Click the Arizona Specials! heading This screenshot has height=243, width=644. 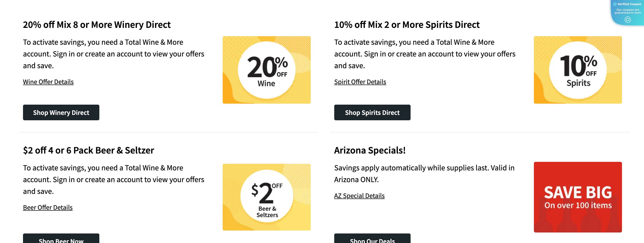point(370,150)
